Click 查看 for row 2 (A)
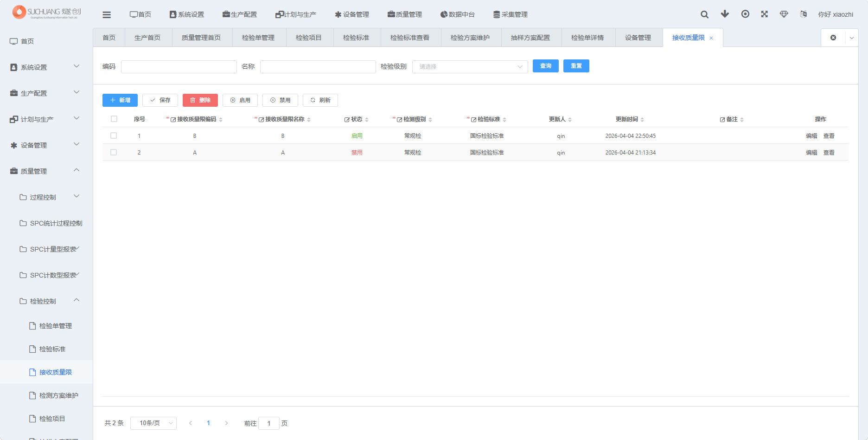 [829, 153]
